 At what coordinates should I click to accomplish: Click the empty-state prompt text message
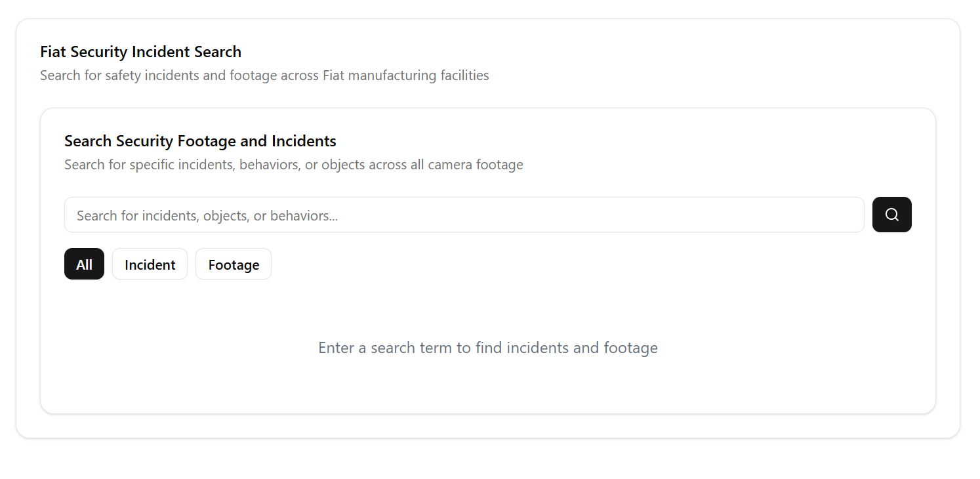pyautogui.click(x=488, y=347)
